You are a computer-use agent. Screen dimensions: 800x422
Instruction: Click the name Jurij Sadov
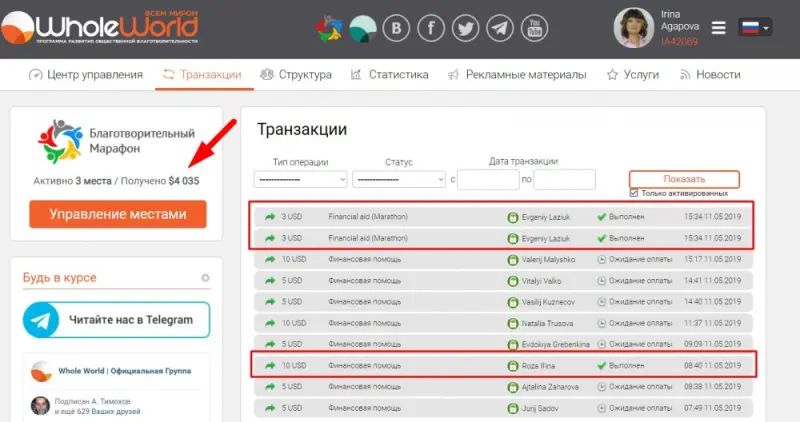click(x=540, y=408)
